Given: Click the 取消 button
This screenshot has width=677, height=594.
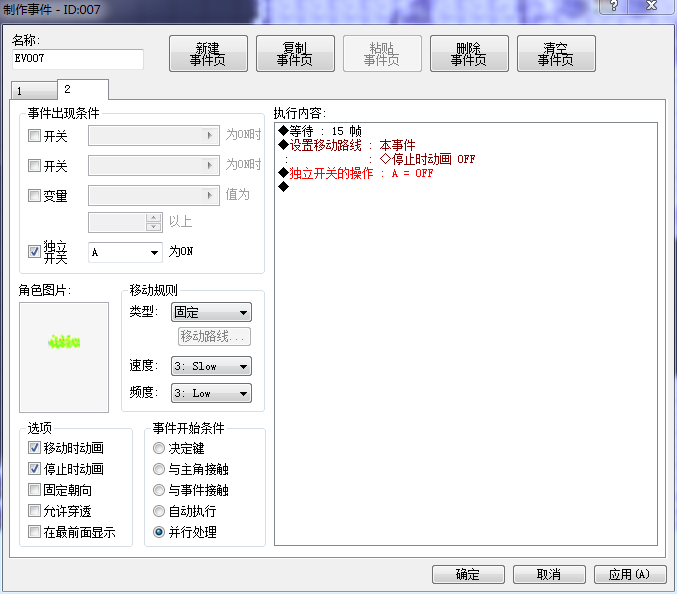Looking at the screenshot, I should tap(549, 575).
